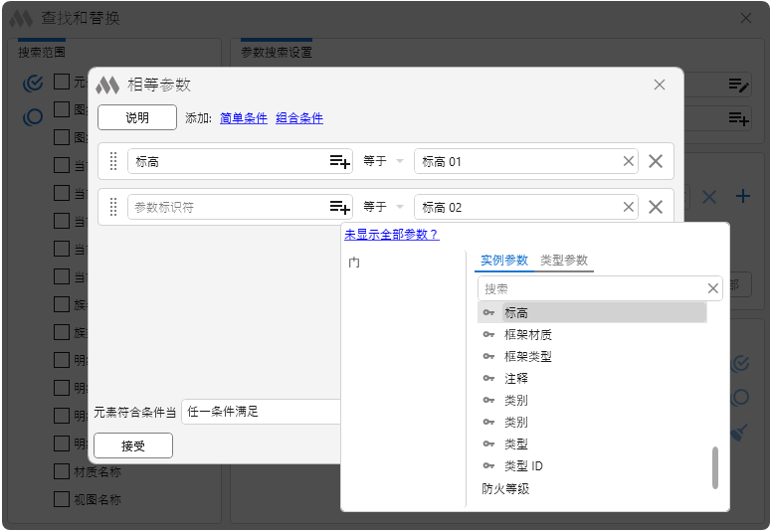Enable the first checkbox in 搜索范围

pyautogui.click(x=62, y=82)
